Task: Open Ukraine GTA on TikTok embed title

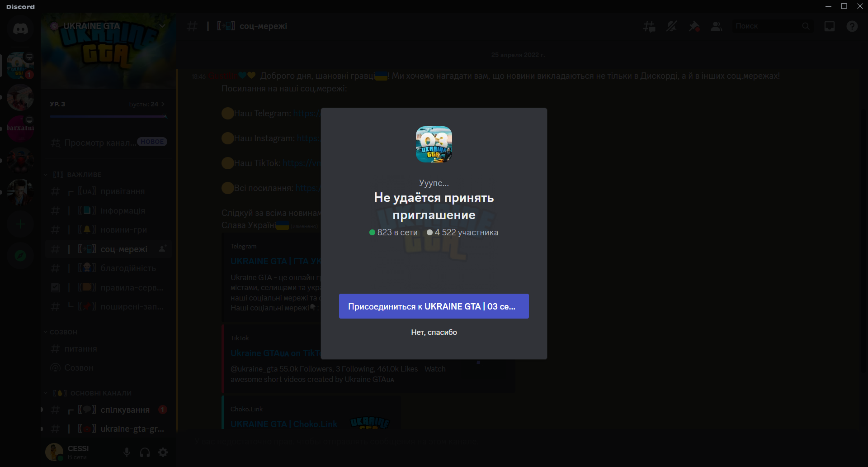Action: coord(276,353)
